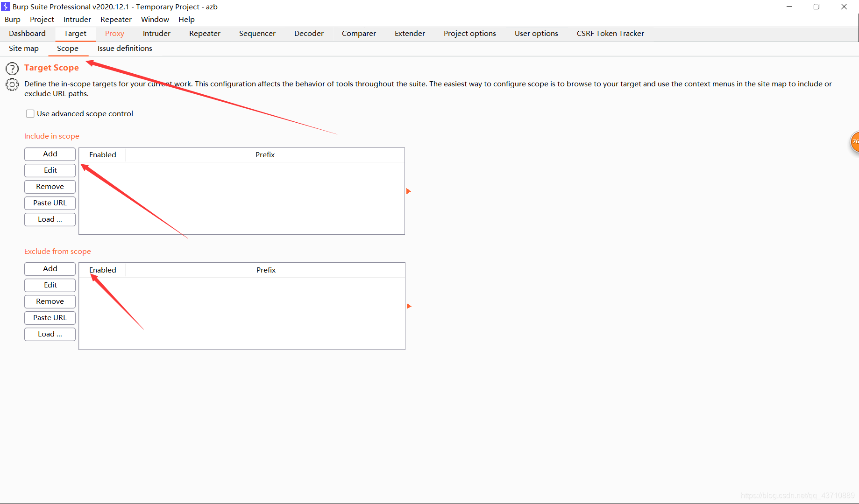Minimize the Burp Suite window
The image size is (859, 504).
(x=789, y=7)
